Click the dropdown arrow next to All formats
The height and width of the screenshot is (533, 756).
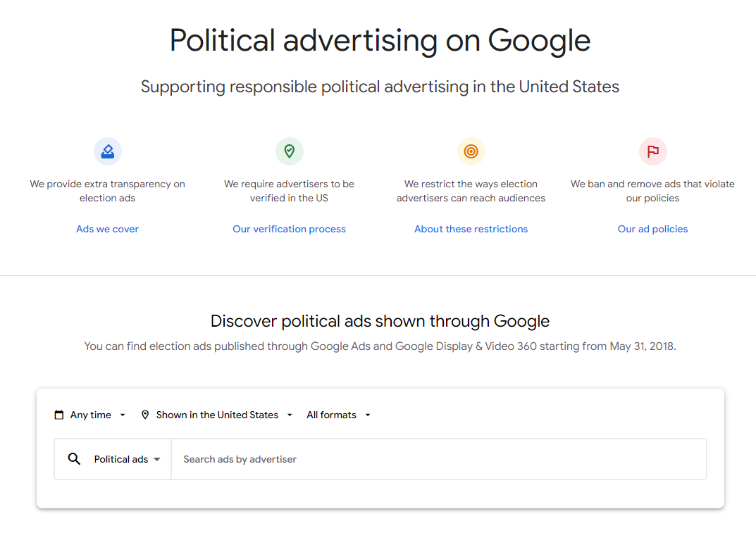[x=368, y=415]
